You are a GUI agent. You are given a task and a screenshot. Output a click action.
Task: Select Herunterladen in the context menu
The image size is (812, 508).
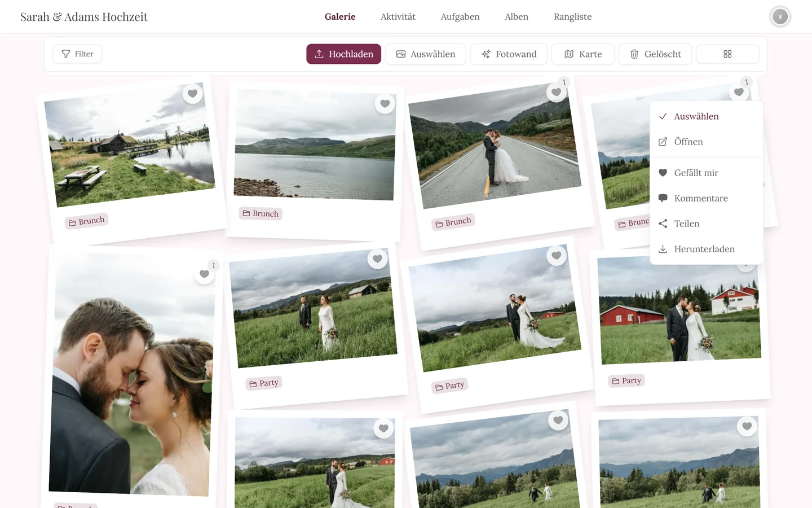(x=707, y=249)
